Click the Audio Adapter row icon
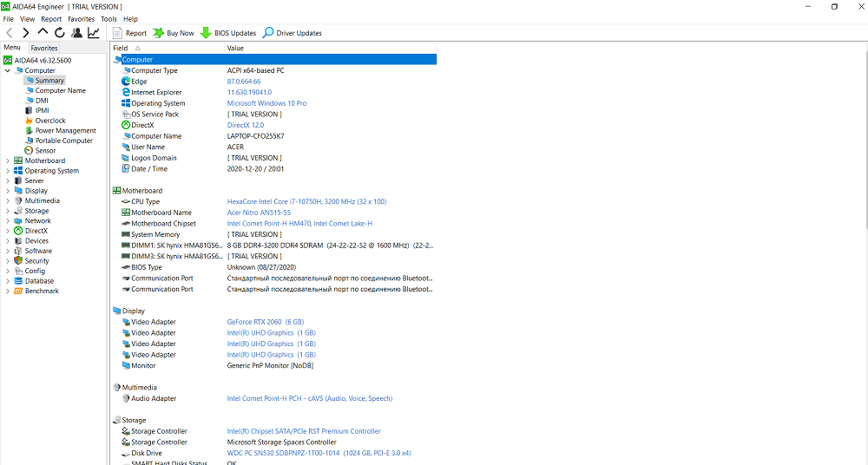The width and height of the screenshot is (868, 465). [126, 398]
